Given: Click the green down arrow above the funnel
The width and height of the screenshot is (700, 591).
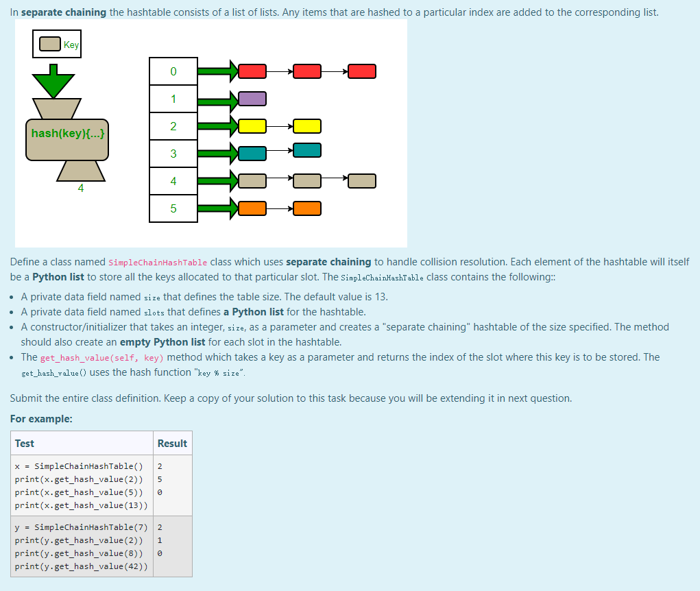Looking at the screenshot, I should coord(53,77).
